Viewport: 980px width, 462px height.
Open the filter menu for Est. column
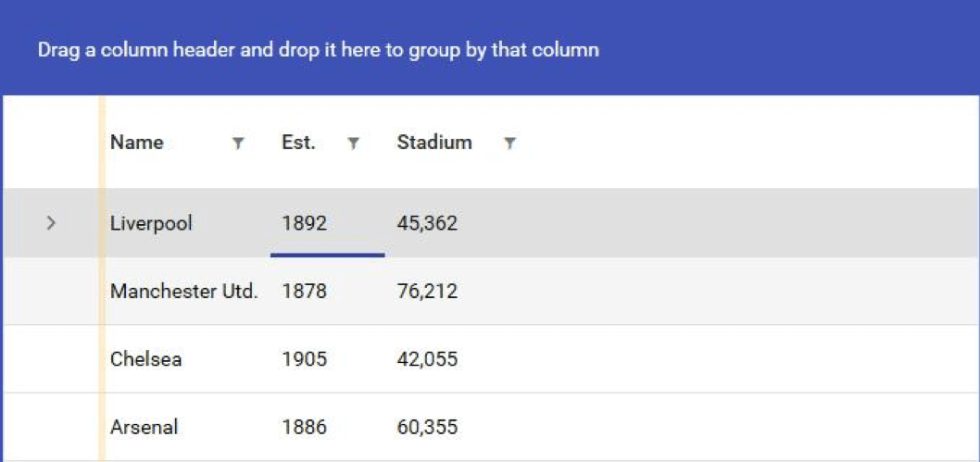click(353, 144)
